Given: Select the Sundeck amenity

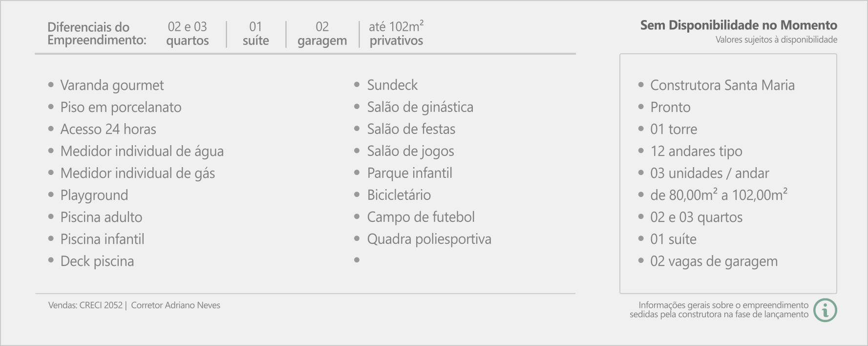Looking at the screenshot, I should (x=392, y=85).
